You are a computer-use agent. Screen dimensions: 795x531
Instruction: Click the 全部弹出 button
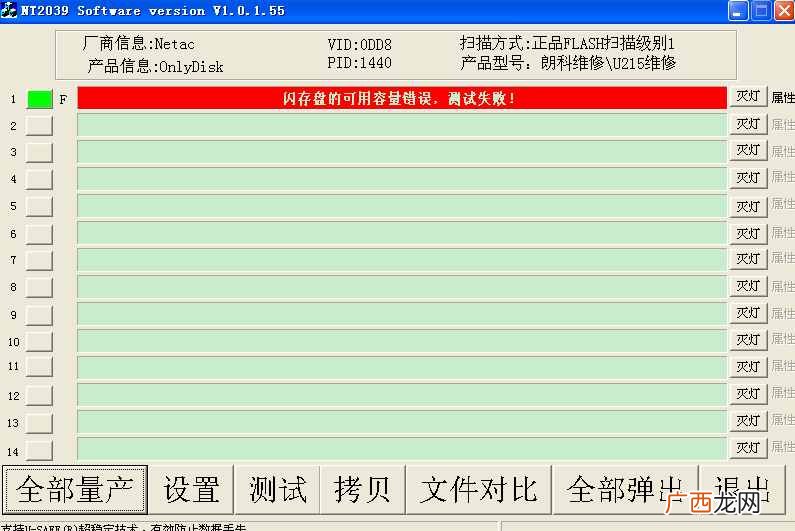(625, 490)
